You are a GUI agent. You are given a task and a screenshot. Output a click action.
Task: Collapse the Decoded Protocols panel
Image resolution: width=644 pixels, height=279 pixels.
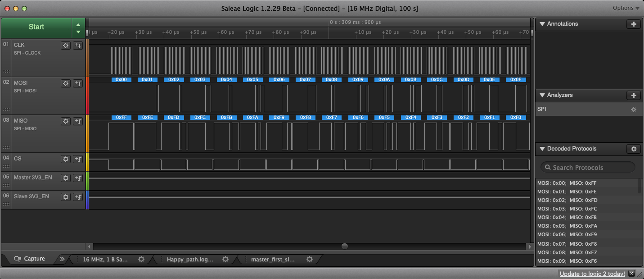tap(542, 149)
